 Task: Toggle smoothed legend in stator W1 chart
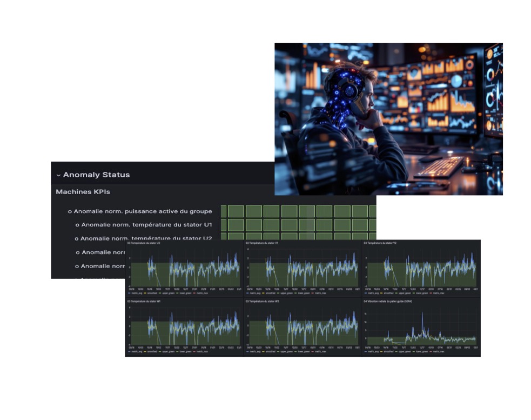coord(151,351)
